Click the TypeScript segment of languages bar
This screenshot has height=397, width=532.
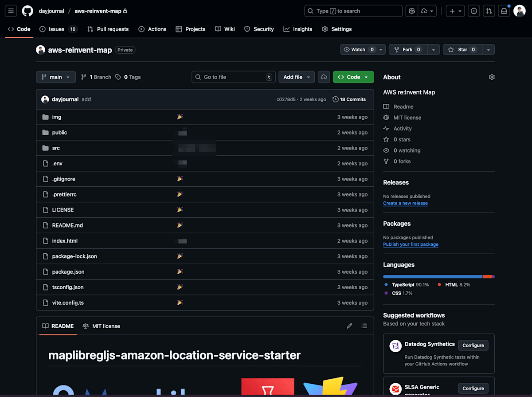click(x=433, y=277)
